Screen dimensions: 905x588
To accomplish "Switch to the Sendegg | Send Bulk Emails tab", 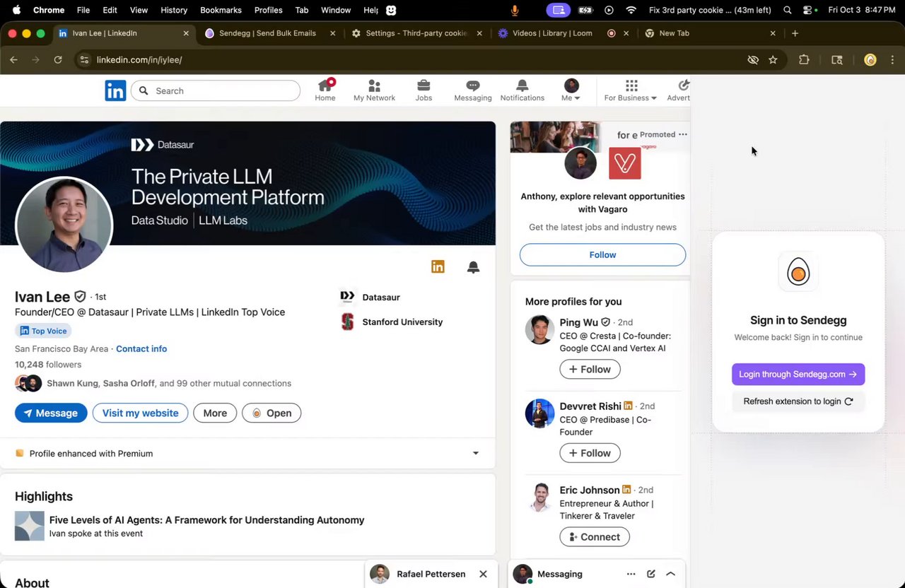I will pos(267,33).
